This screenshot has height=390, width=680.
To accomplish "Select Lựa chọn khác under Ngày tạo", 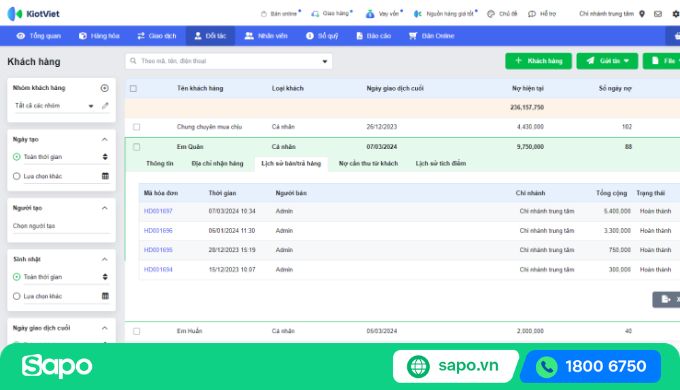I will (16, 176).
